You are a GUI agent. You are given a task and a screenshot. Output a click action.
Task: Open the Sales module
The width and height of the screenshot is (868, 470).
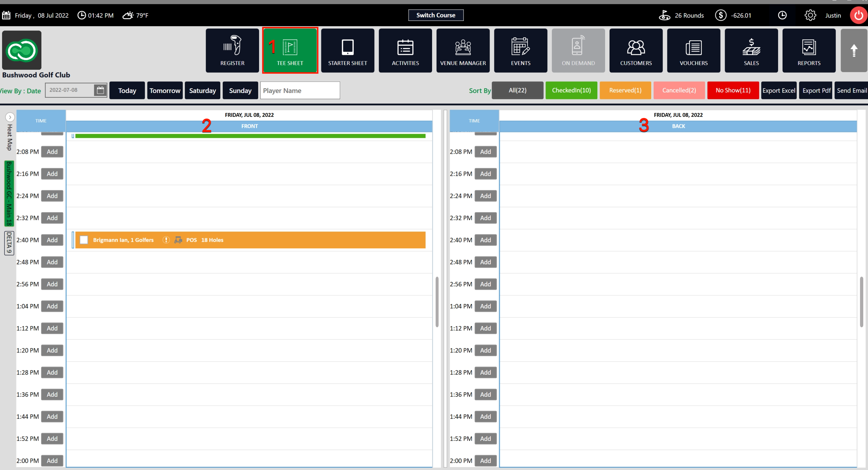pos(751,51)
